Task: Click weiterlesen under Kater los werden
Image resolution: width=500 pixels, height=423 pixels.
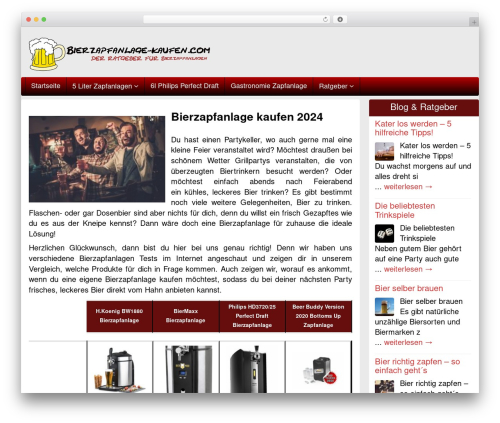Action: tap(408, 187)
